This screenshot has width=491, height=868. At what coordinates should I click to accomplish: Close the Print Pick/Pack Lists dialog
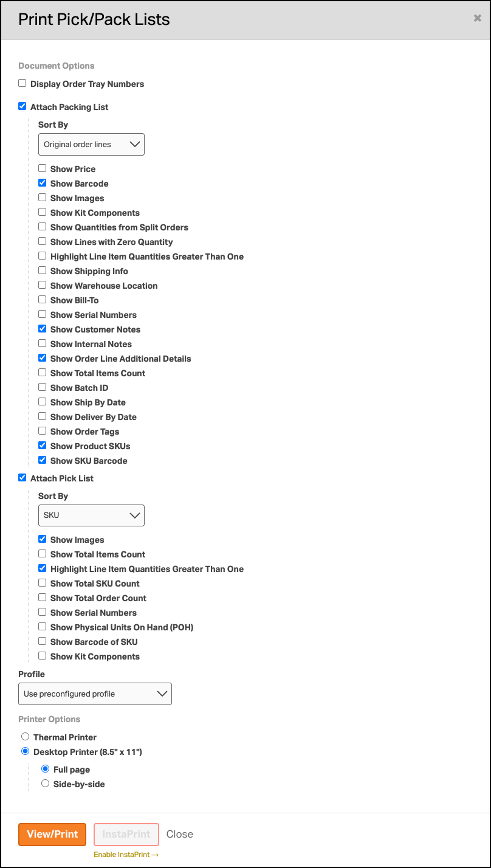tap(478, 18)
